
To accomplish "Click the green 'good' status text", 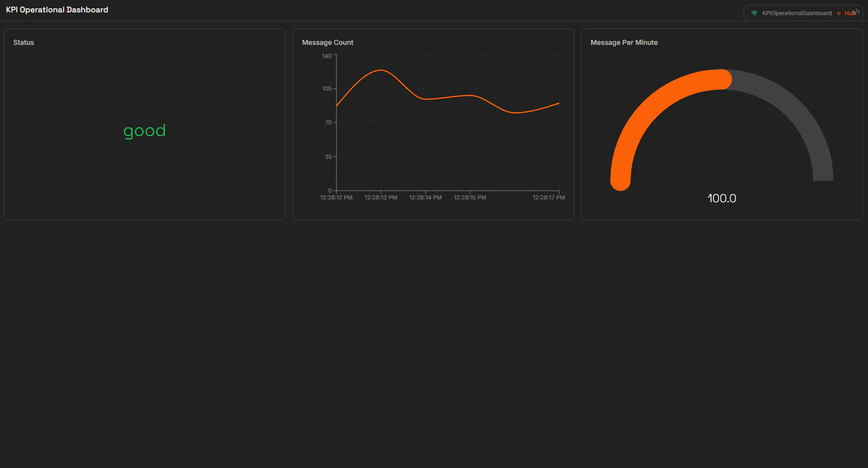I will [144, 130].
